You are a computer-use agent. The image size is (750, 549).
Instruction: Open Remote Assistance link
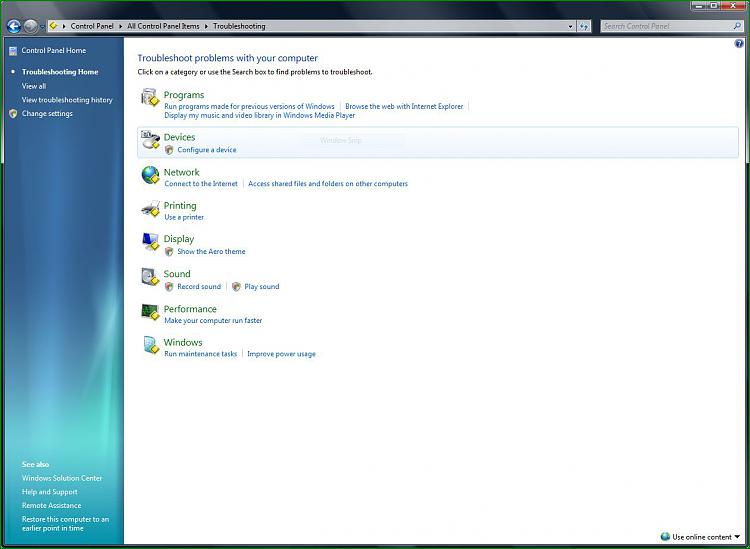(51, 505)
